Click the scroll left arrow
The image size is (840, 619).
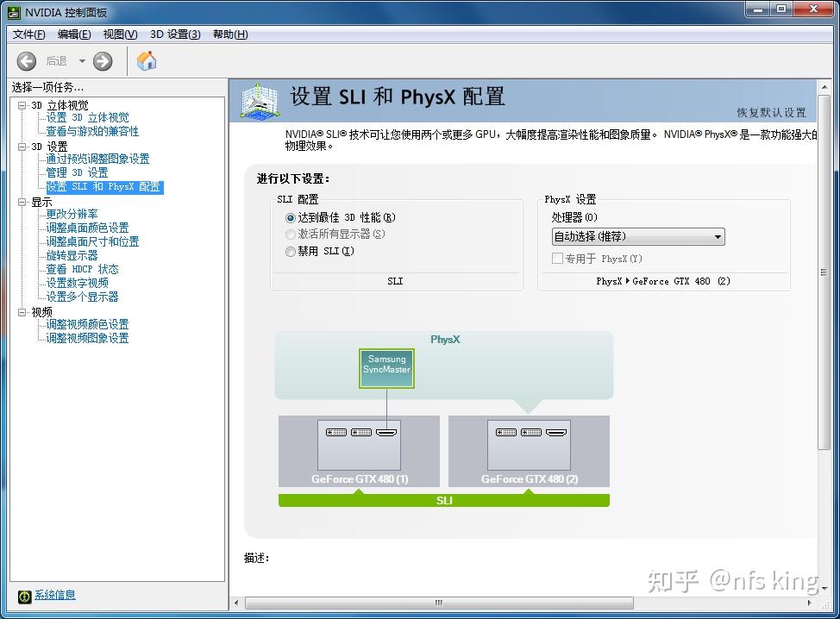click(x=237, y=603)
